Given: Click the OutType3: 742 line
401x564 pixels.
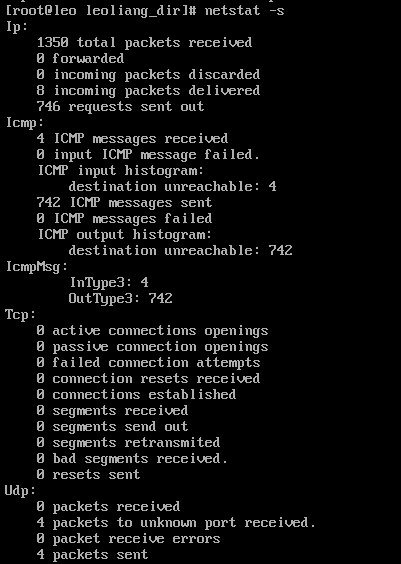Looking at the screenshot, I should pos(120,299).
